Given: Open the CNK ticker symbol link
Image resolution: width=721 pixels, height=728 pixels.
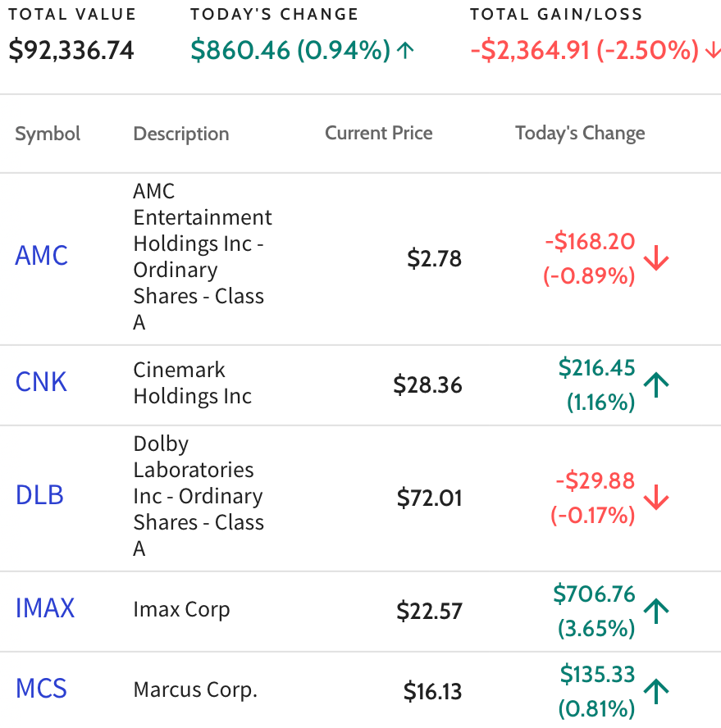Looking at the screenshot, I should [x=41, y=382].
